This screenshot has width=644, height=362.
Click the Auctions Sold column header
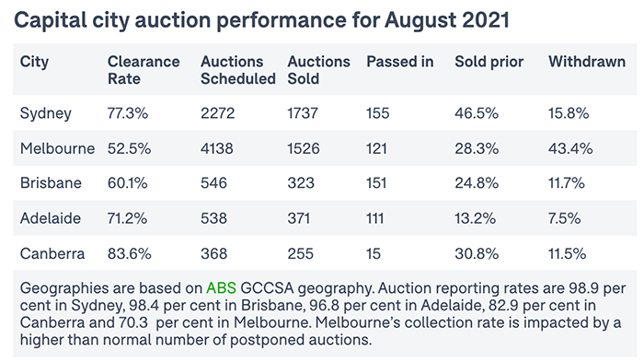tap(318, 70)
